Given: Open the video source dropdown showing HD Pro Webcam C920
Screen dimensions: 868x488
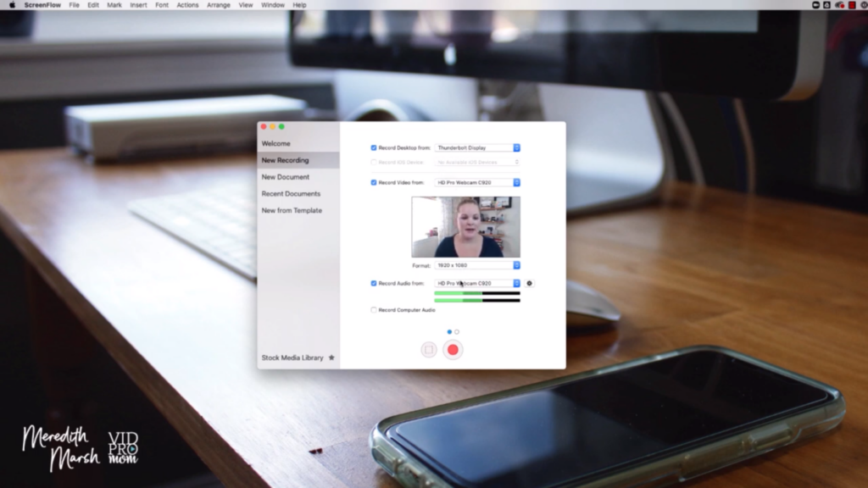Looking at the screenshot, I should point(477,183).
